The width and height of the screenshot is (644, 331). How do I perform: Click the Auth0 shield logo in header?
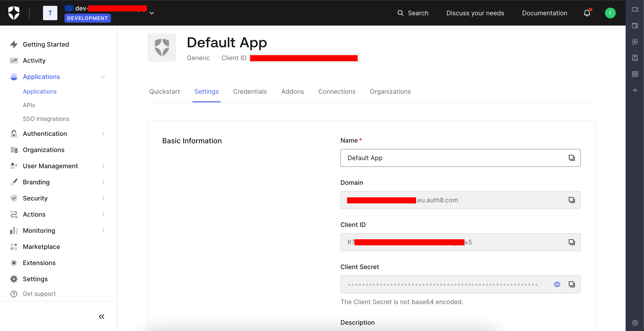(14, 13)
